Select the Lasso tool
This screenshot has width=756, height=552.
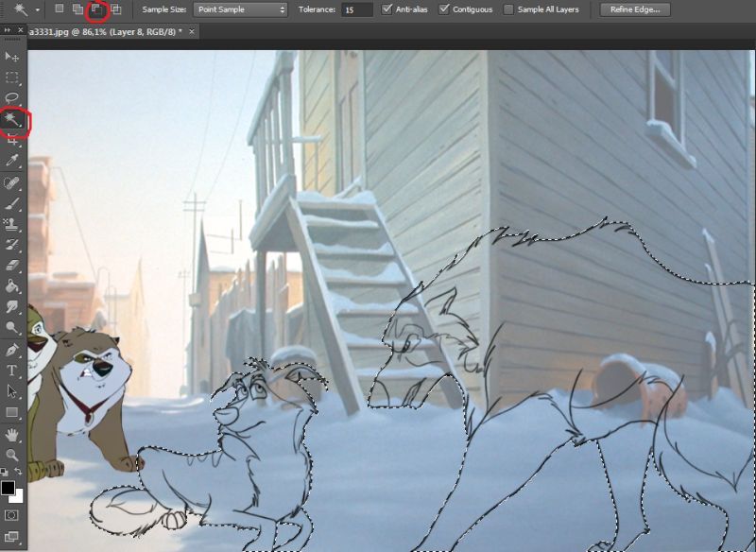click(x=11, y=98)
